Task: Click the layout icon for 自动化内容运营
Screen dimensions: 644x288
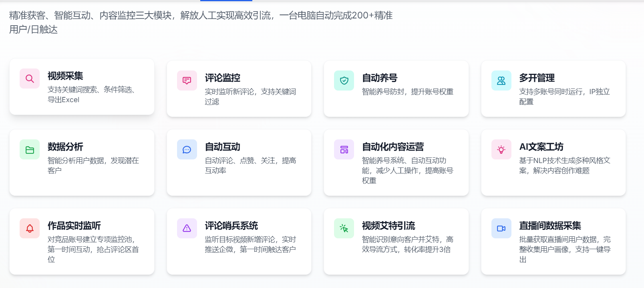Action: click(344, 149)
